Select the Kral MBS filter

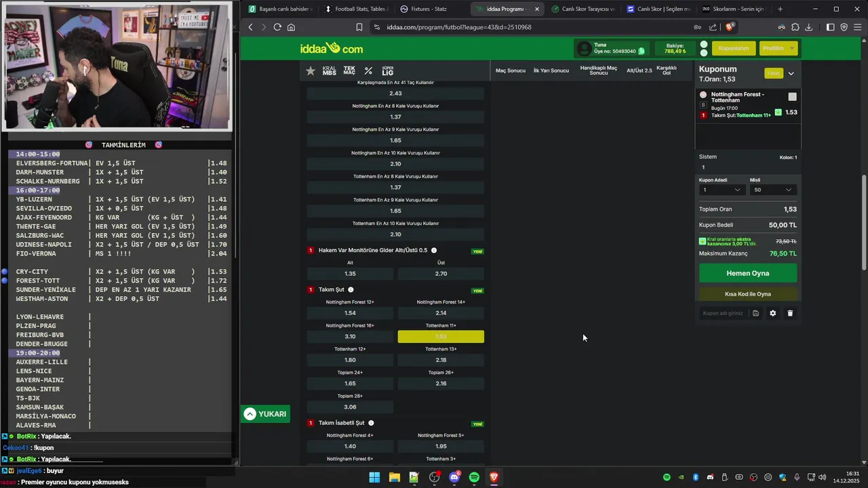[329, 70]
